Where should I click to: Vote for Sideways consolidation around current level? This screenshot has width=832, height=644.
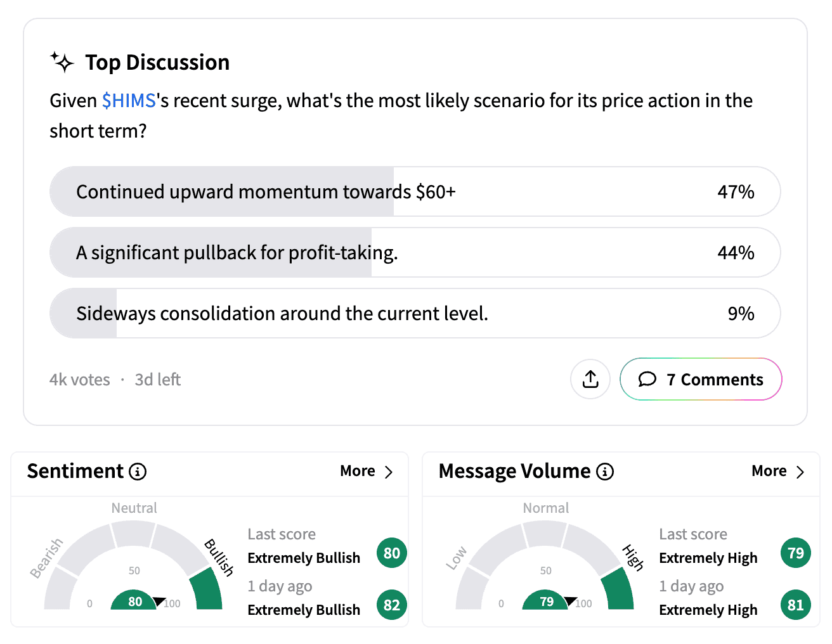click(x=415, y=313)
